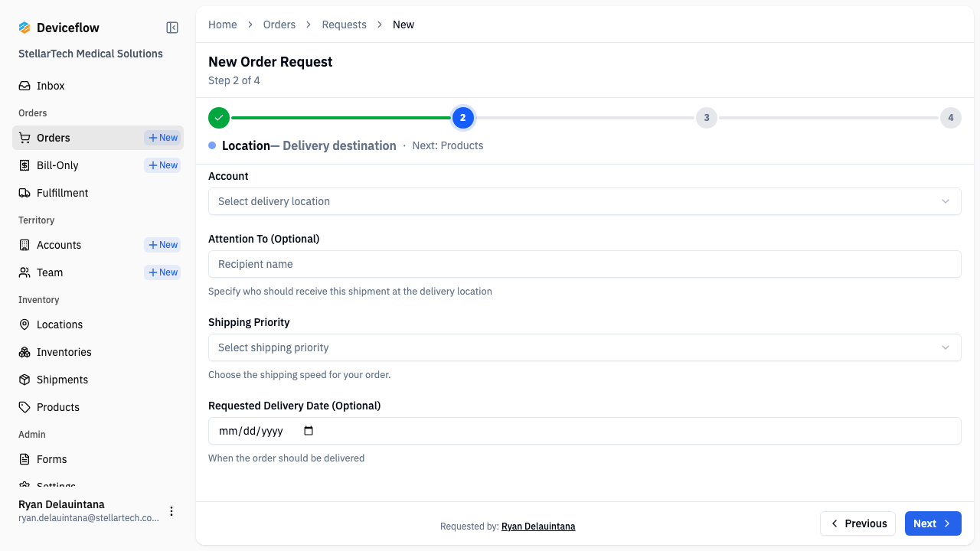Go to Locations in the sidebar
This screenshot has height=551, width=980.
(x=98, y=324)
